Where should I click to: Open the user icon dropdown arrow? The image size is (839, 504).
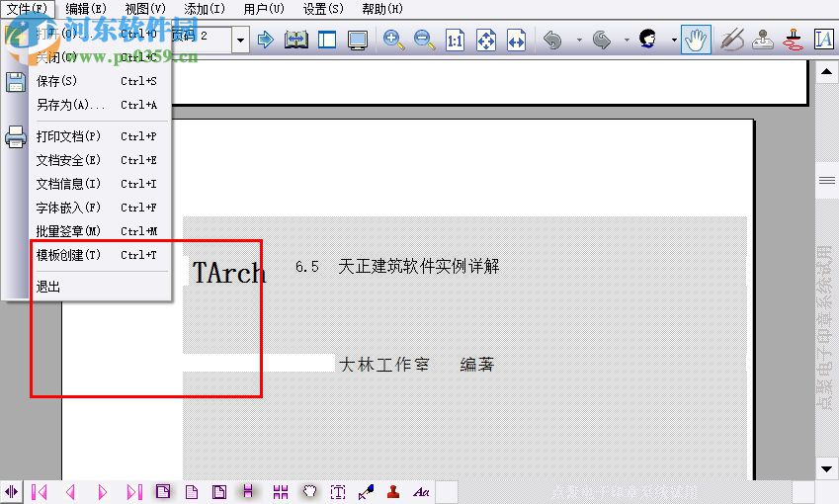[674, 41]
